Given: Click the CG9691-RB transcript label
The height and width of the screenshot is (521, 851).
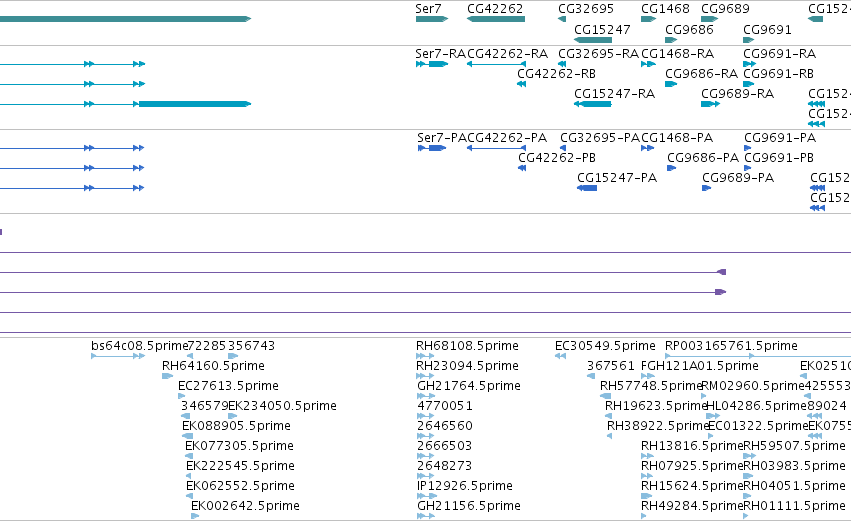Looking at the screenshot, I should click(x=778, y=74).
